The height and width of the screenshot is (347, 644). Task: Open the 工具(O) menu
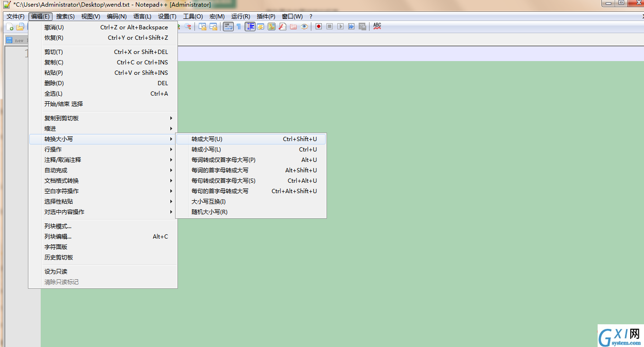193,17
